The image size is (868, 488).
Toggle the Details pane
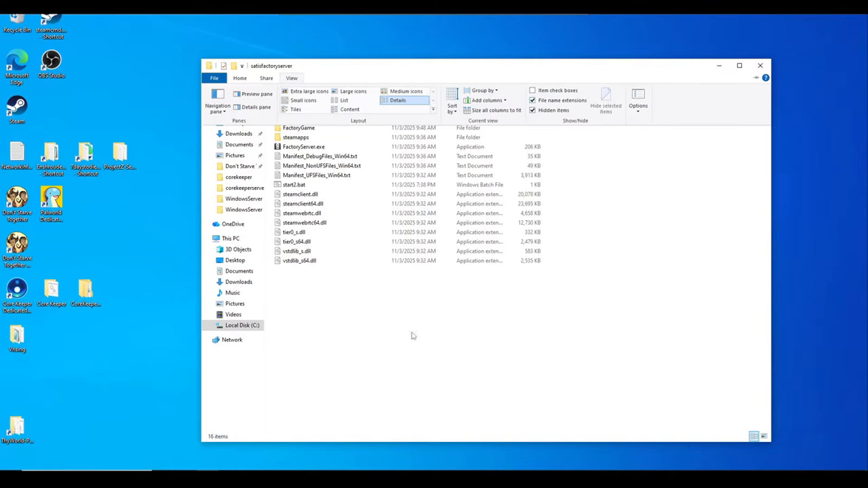coord(252,107)
